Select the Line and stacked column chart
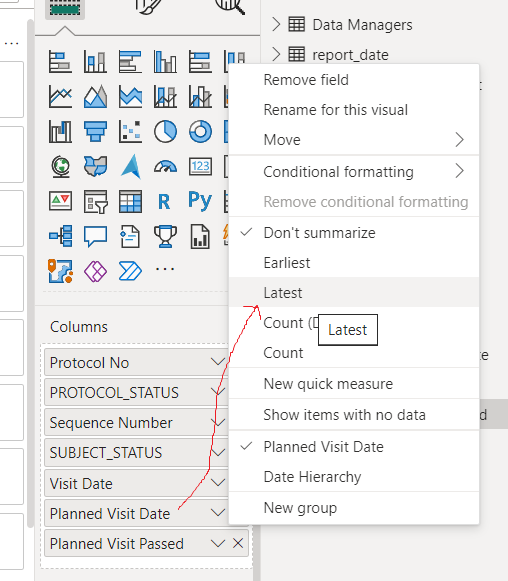The image size is (508, 581). point(165,96)
